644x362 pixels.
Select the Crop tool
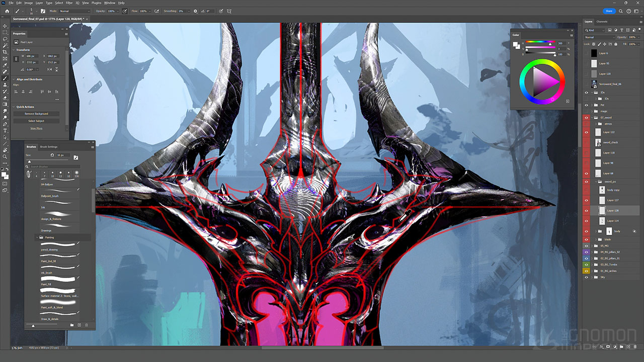click(5, 52)
